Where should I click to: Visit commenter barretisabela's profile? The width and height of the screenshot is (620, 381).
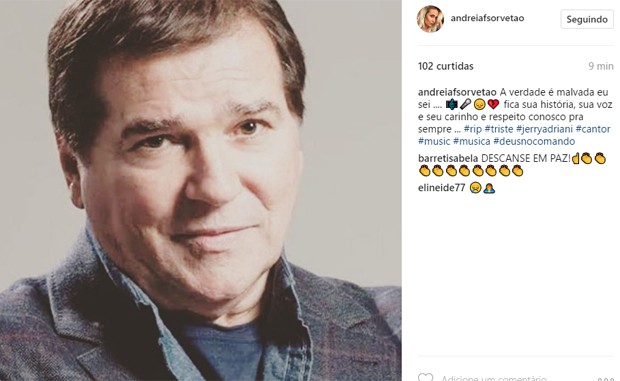point(448,158)
